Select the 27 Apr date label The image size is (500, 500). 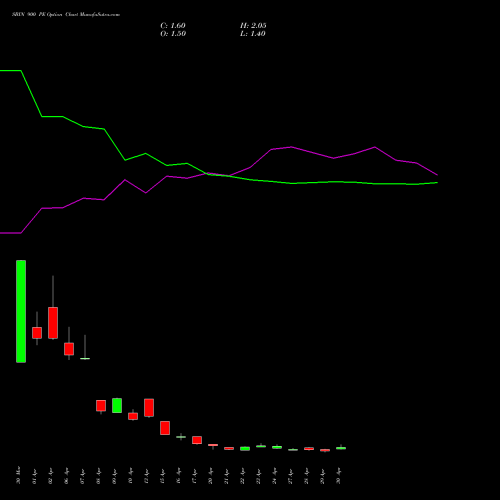coord(290,476)
